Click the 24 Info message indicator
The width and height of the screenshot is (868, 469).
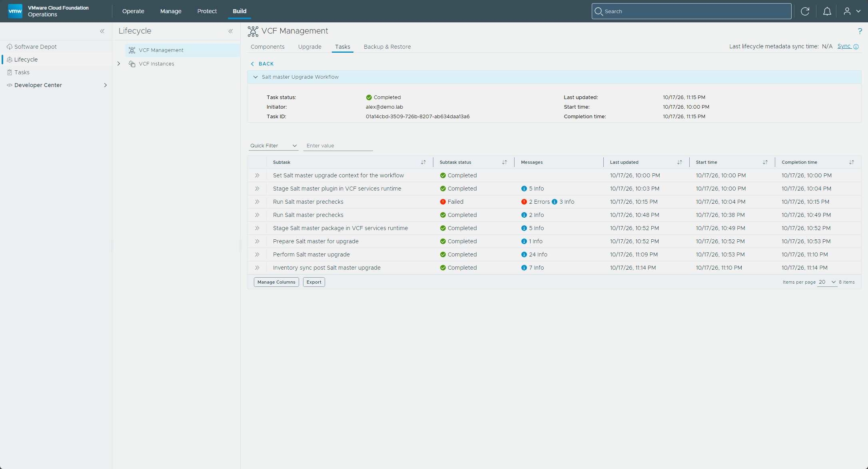[534, 254]
